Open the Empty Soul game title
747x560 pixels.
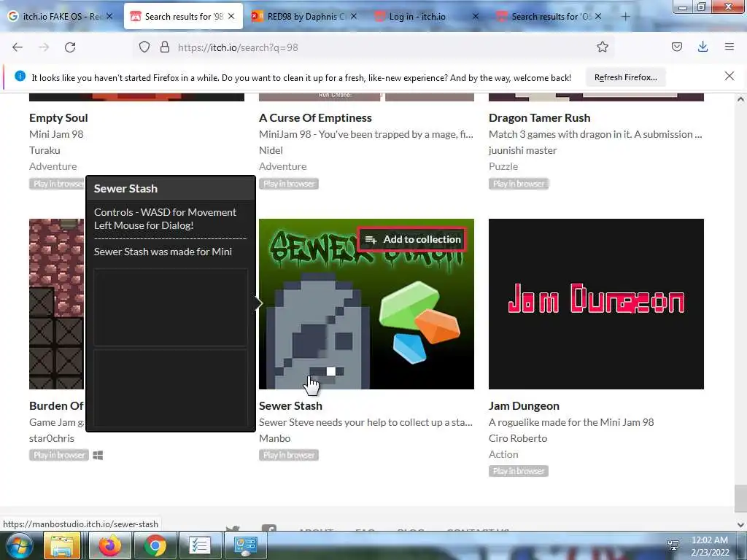tap(58, 118)
